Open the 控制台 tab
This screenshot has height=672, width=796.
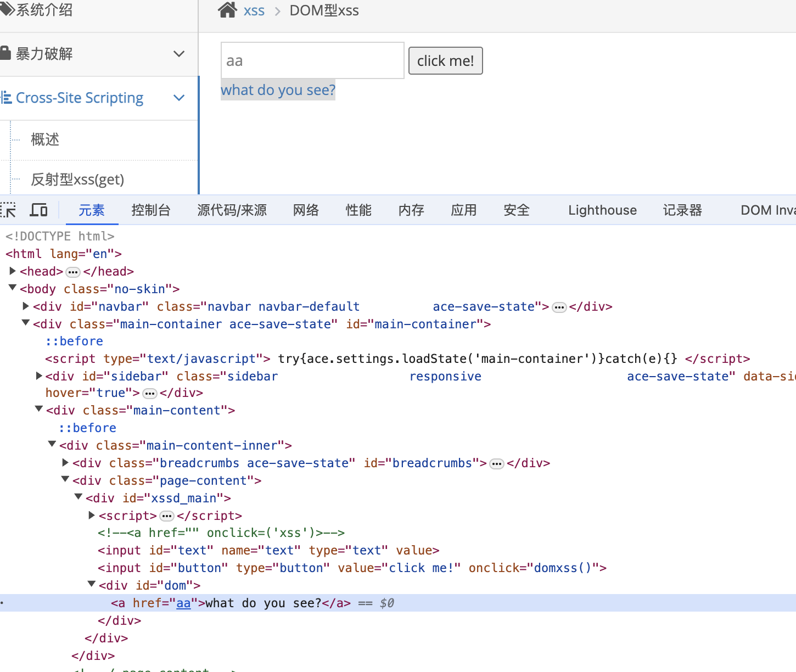(151, 210)
